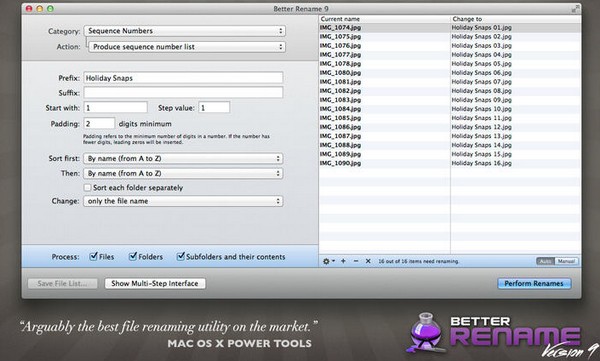Switch preview mode to Manual

coord(566,261)
